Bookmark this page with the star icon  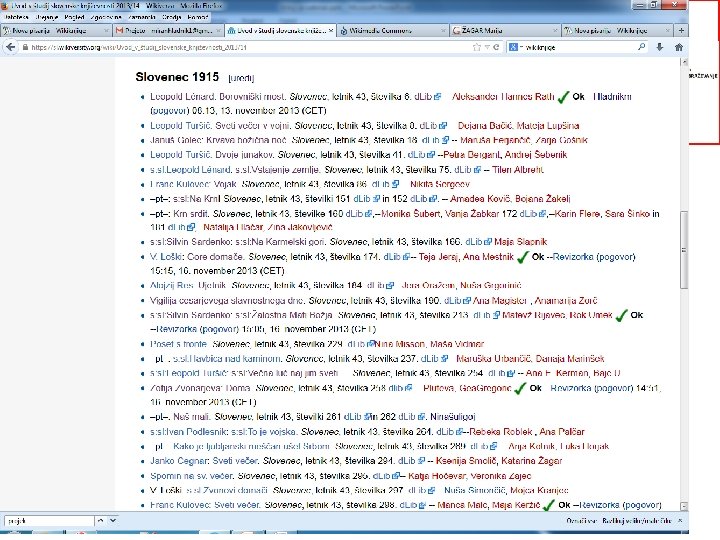click(477, 47)
